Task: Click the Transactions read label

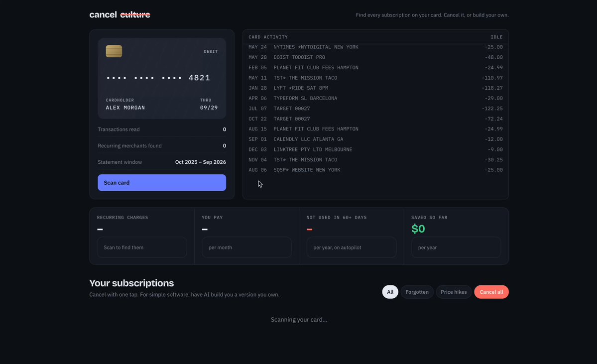Action: (119, 129)
